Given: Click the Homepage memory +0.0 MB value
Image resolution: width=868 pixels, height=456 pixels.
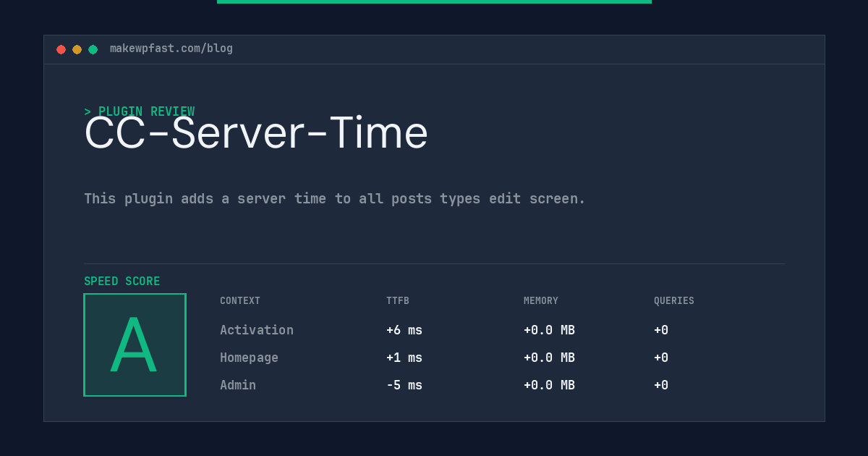Looking at the screenshot, I should point(549,358).
